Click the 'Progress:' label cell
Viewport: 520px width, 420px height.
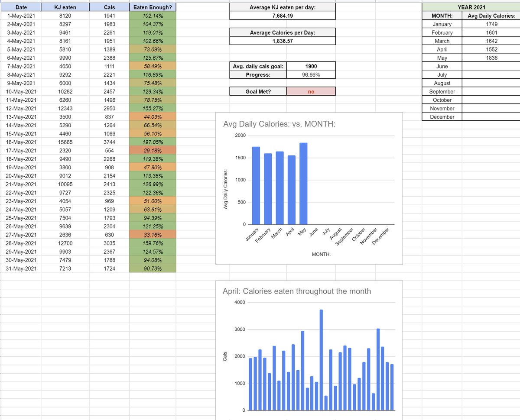click(x=258, y=74)
